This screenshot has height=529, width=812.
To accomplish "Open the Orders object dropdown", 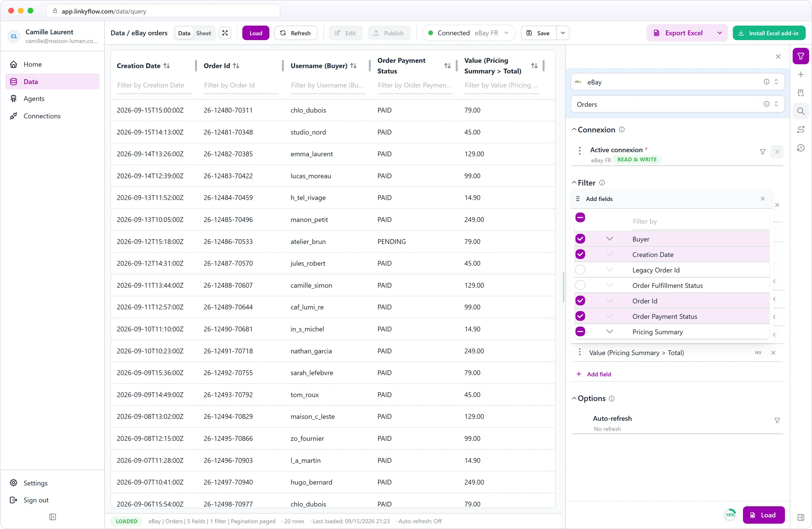I will pos(677,104).
